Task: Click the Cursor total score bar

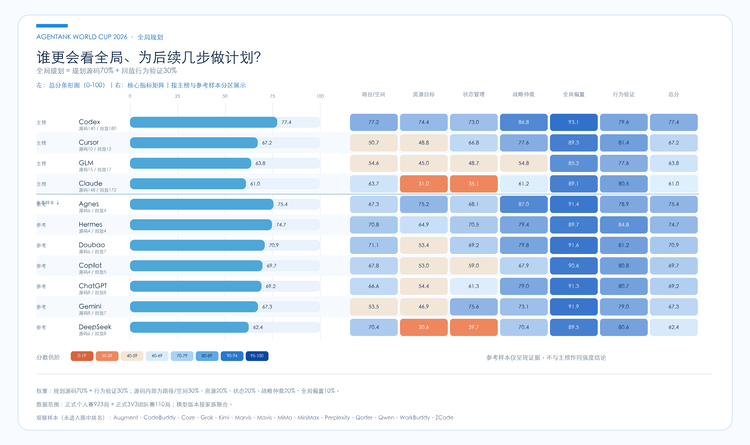Action: 194,143
